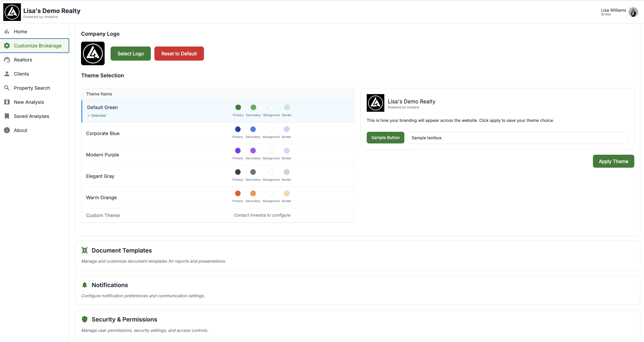
Task: Expand the Document Templates section
Action: click(122, 250)
